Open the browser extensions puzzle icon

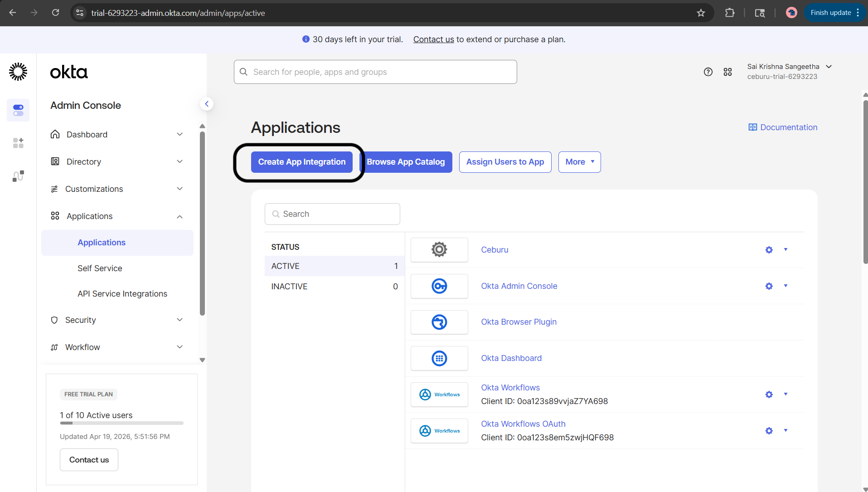[729, 13]
